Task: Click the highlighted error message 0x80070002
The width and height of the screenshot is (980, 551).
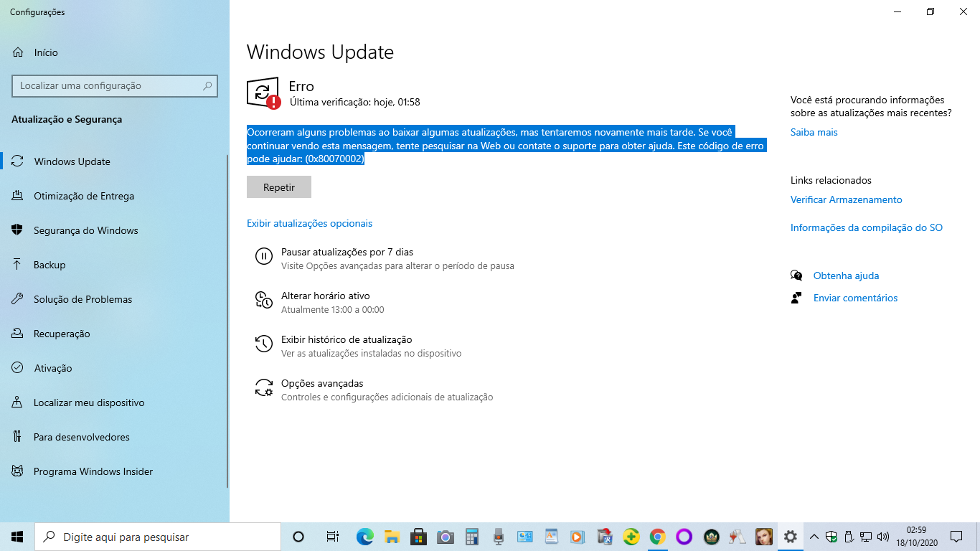Action: (x=507, y=146)
